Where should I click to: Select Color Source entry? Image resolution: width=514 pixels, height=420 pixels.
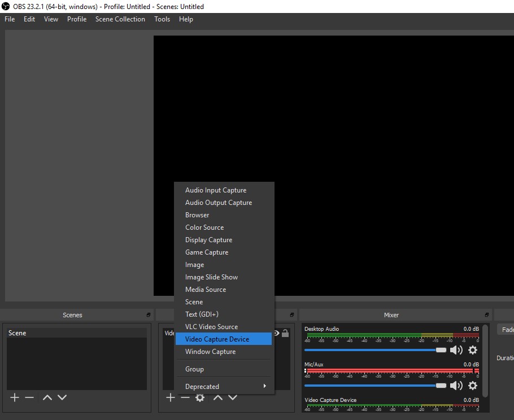[224, 228]
